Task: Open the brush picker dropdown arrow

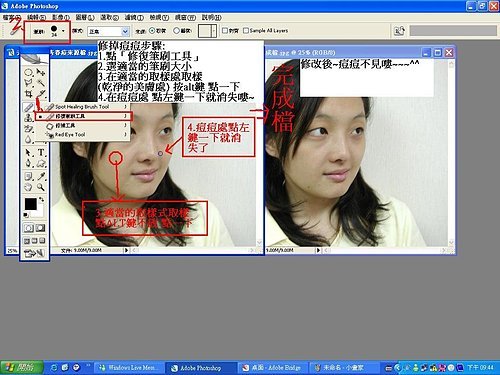Action: click(63, 31)
